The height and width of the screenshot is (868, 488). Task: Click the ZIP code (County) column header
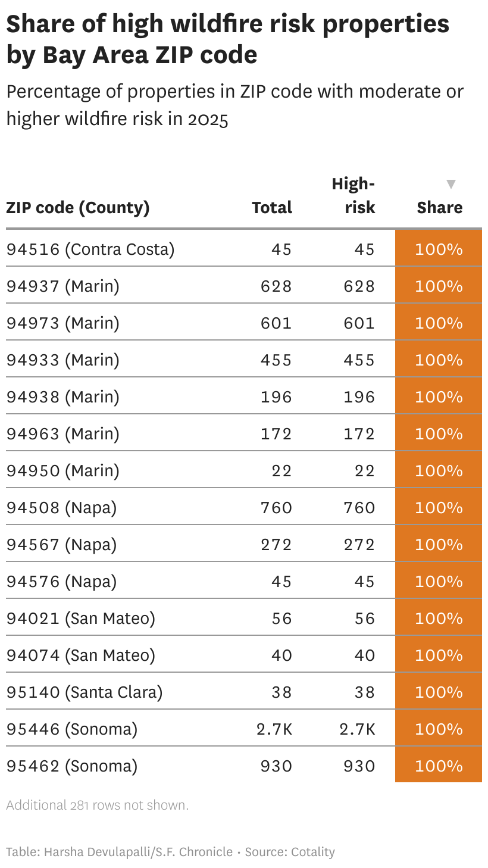78,207
